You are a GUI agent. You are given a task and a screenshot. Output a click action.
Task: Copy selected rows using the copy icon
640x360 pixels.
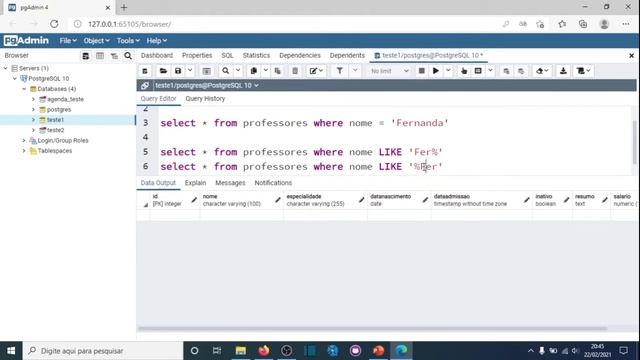253,71
